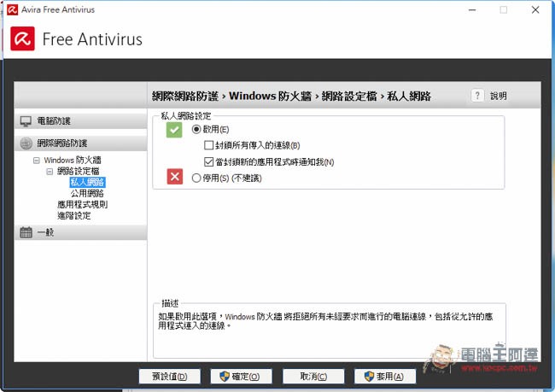This screenshot has width=555, height=392.
Task: Select the 停用(S) radio button
Action: [196, 178]
